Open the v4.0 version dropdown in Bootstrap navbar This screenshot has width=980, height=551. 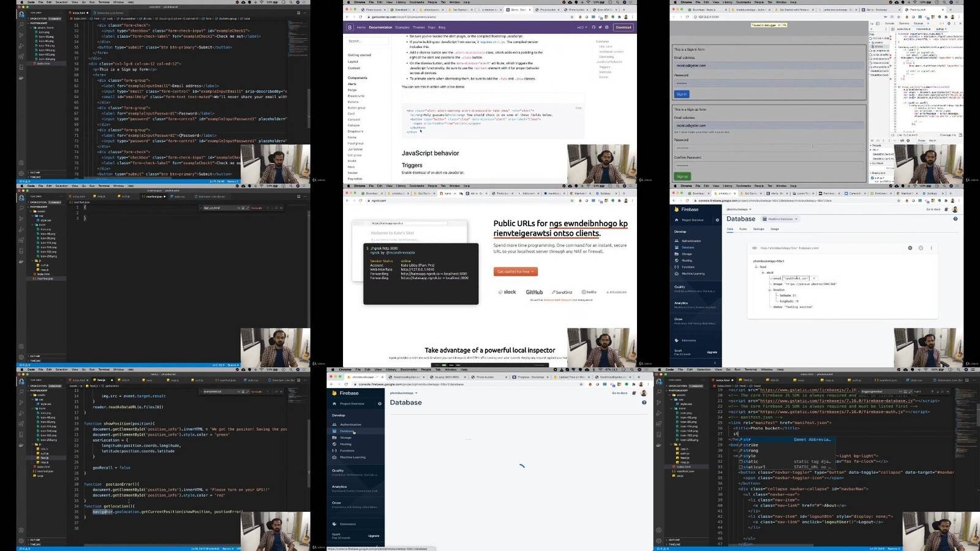pos(581,28)
